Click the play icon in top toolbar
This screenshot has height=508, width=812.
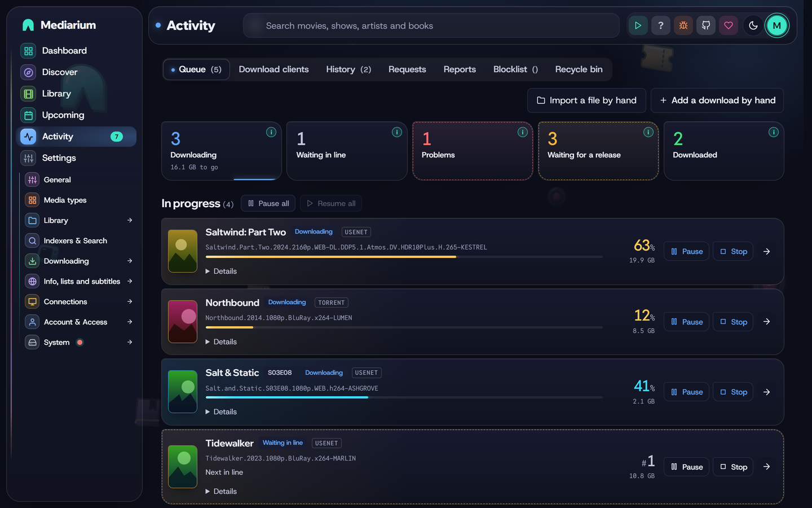pos(638,25)
